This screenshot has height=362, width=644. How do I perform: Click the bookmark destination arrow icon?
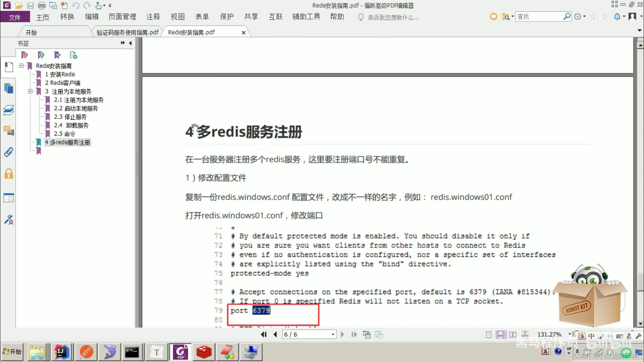(57, 55)
